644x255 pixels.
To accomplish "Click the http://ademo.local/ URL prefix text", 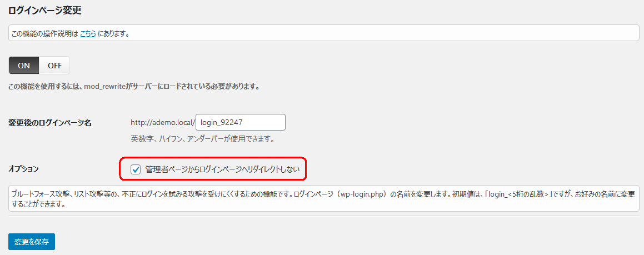I will click(x=163, y=122).
